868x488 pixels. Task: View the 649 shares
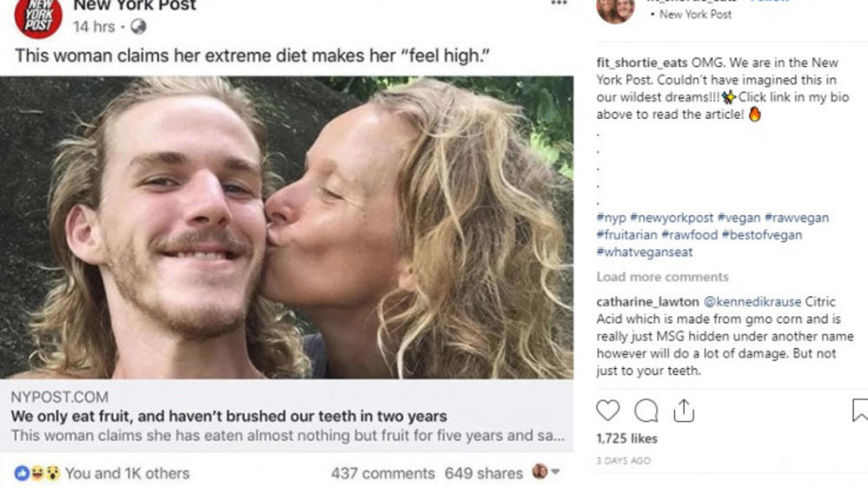coord(483,473)
